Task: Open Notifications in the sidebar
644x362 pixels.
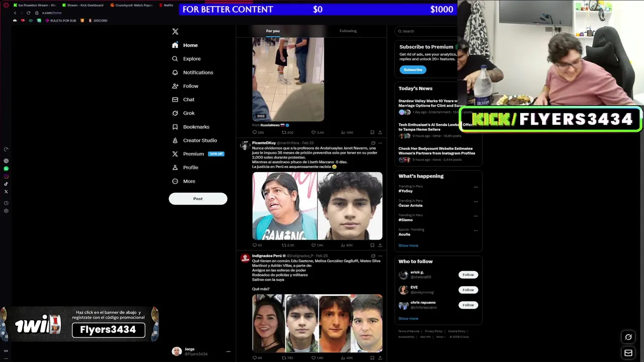Action: click(x=193, y=72)
